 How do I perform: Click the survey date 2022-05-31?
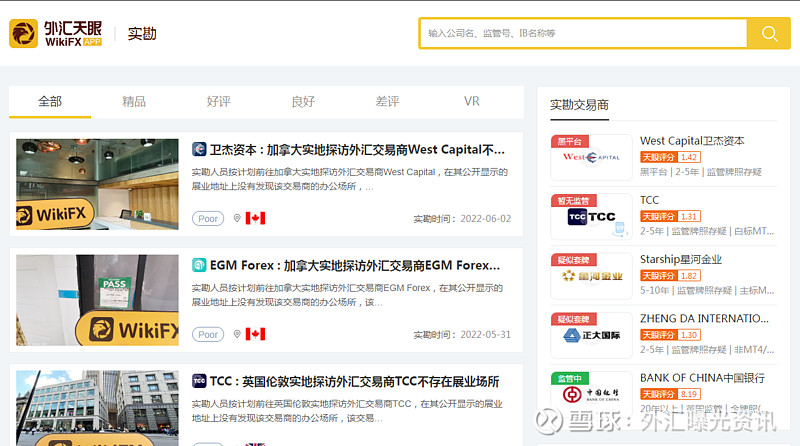coord(485,334)
